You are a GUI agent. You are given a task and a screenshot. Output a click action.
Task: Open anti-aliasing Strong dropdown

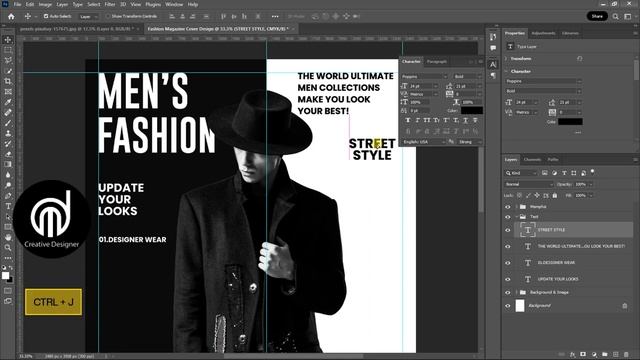tap(469, 142)
